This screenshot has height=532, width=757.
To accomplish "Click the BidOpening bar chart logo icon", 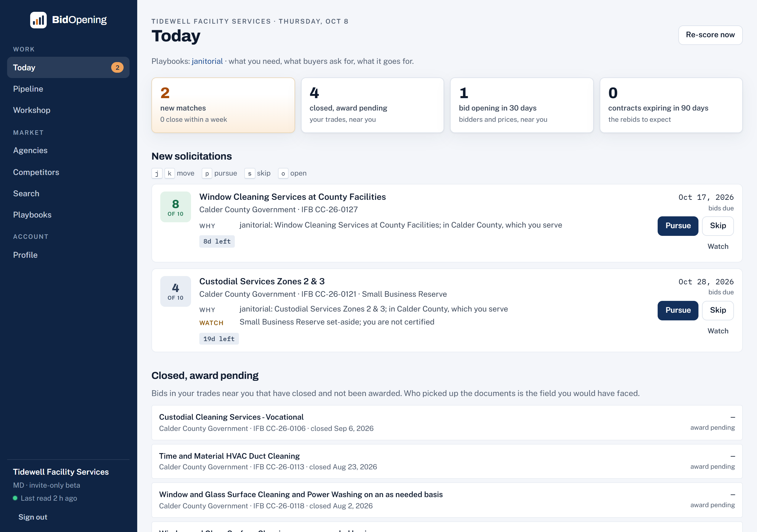I will [38, 20].
